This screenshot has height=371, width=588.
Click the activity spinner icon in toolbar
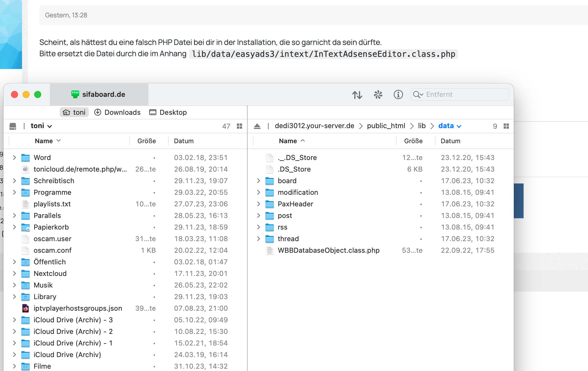[378, 95]
